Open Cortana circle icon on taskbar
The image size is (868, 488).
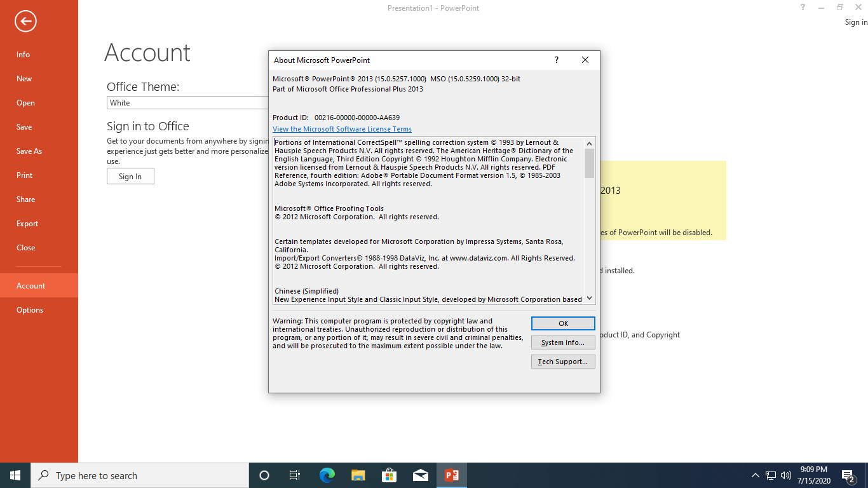(x=264, y=475)
